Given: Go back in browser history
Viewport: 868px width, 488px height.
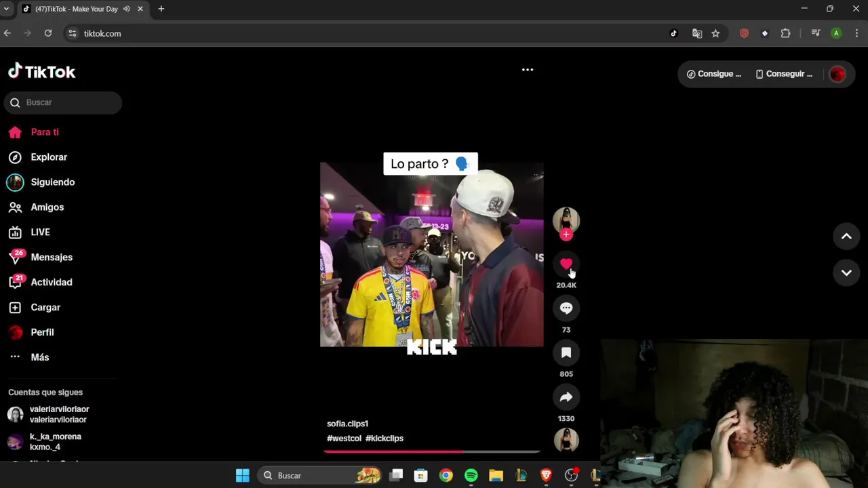Looking at the screenshot, I should pos(7,33).
